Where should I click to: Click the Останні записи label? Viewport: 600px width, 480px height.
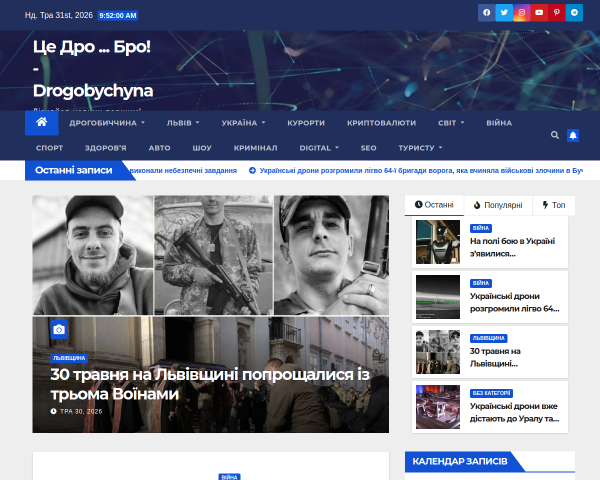[74, 170]
